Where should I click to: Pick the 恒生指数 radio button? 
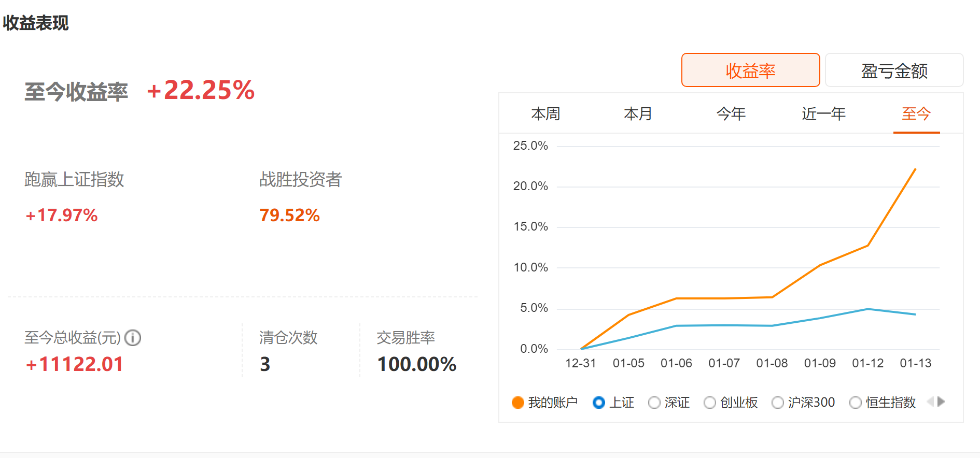pyautogui.click(x=856, y=403)
